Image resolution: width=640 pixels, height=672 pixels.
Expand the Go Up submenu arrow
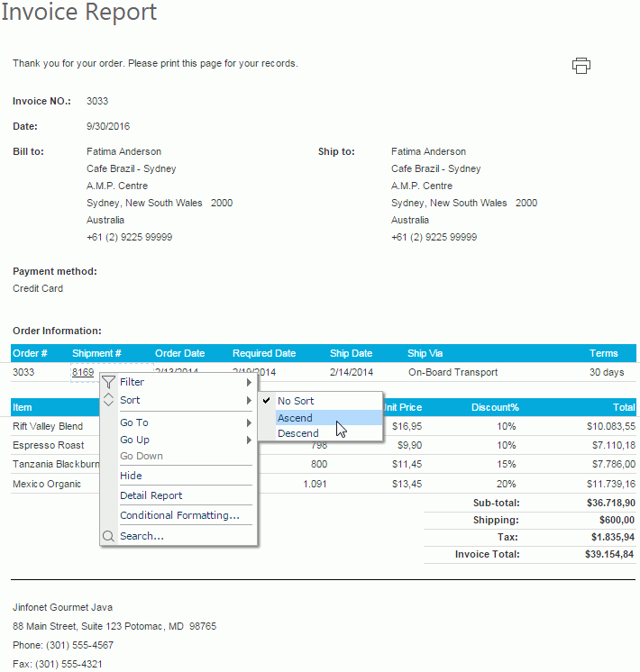249,440
